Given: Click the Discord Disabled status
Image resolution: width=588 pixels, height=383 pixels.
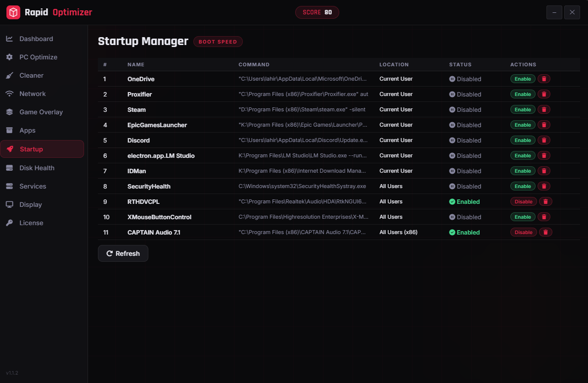Looking at the screenshot, I should pos(465,141).
